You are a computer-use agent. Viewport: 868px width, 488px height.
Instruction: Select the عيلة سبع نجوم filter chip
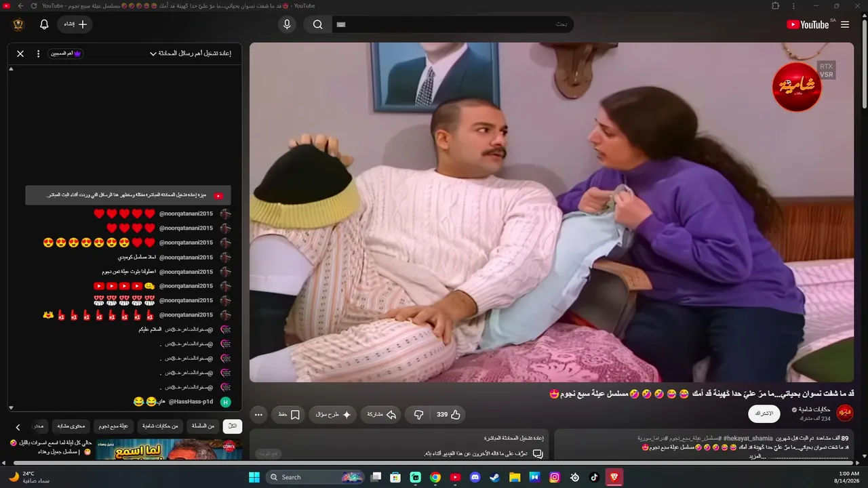113,426
